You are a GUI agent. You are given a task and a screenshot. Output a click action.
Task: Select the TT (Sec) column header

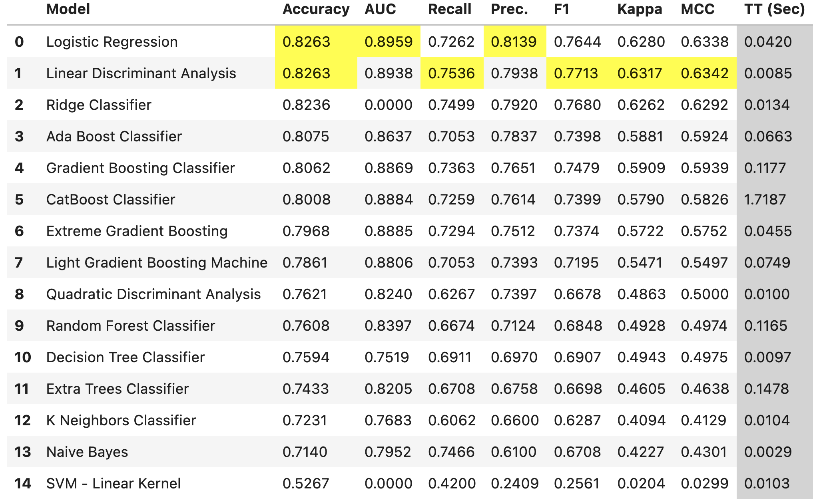coord(774,9)
